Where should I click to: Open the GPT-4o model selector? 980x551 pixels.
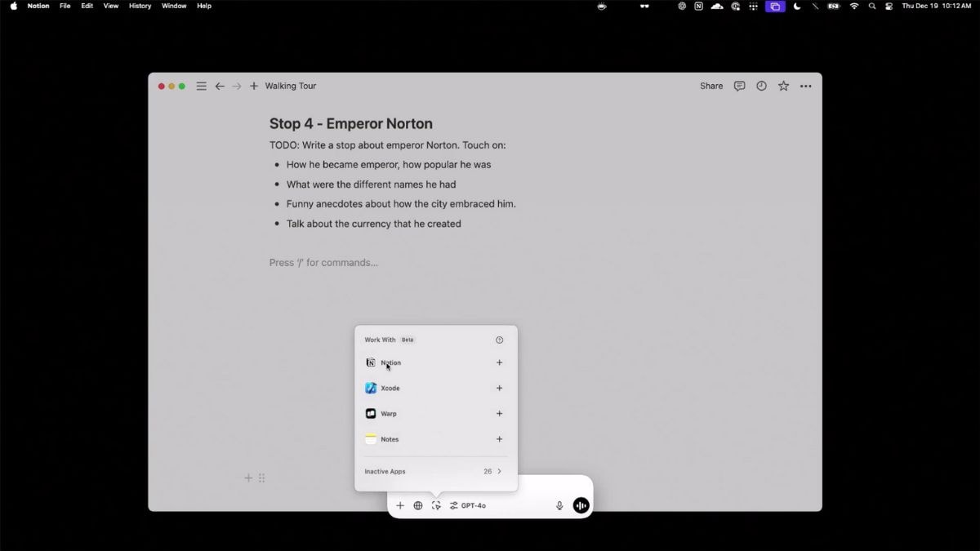tap(468, 505)
